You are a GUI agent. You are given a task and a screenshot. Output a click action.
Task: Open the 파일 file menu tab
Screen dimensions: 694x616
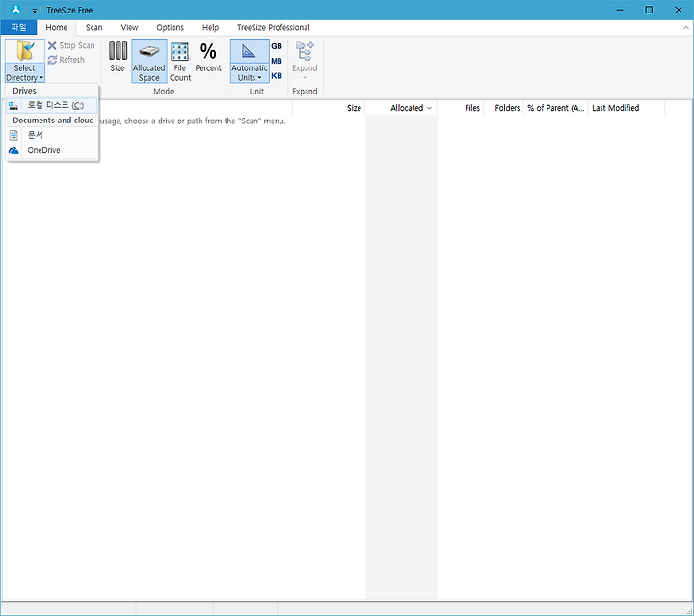tap(18, 27)
